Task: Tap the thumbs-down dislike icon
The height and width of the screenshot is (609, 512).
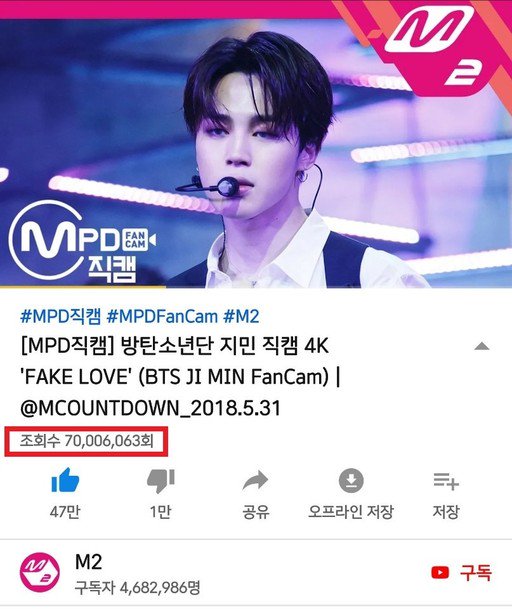Action: coord(161,482)
